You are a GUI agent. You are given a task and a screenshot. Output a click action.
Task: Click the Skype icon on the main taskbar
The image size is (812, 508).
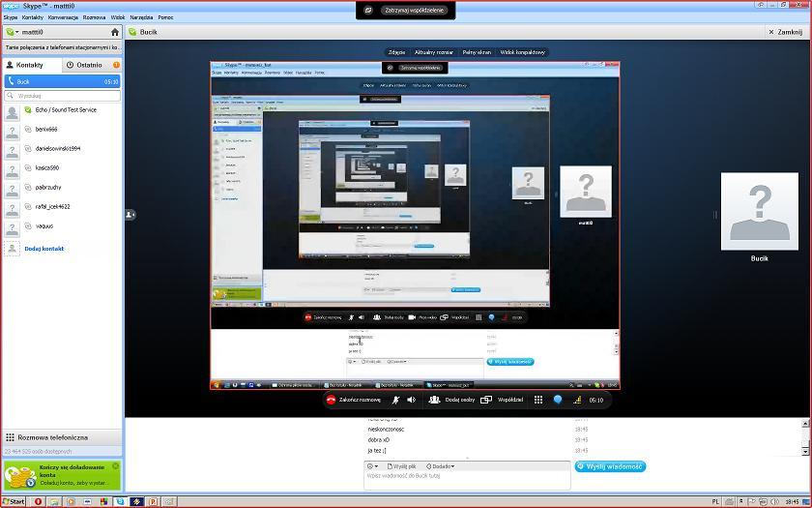tap(120, 502)
